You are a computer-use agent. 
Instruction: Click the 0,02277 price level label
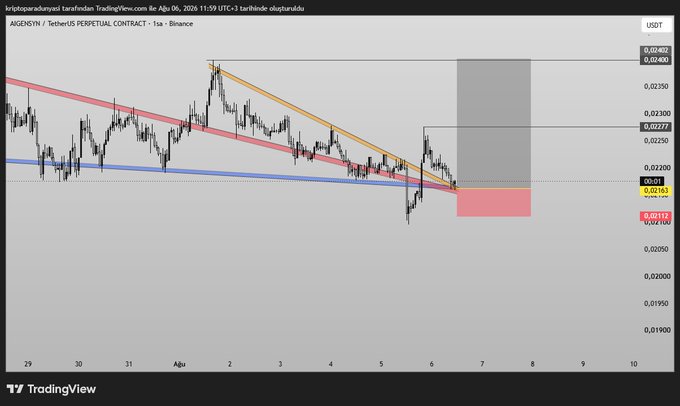point(656,127)
